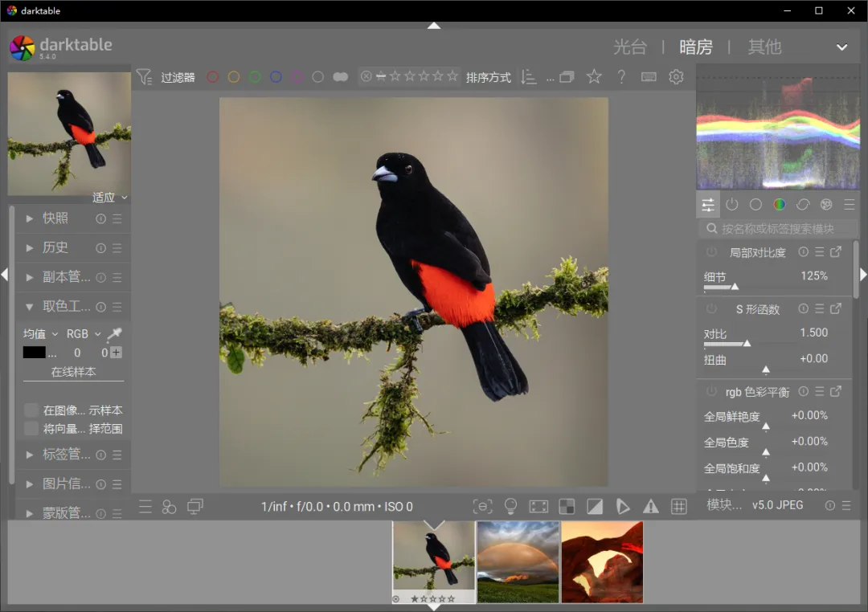
Task: Toggle the purple color label filter
Action: coord(297,77)
